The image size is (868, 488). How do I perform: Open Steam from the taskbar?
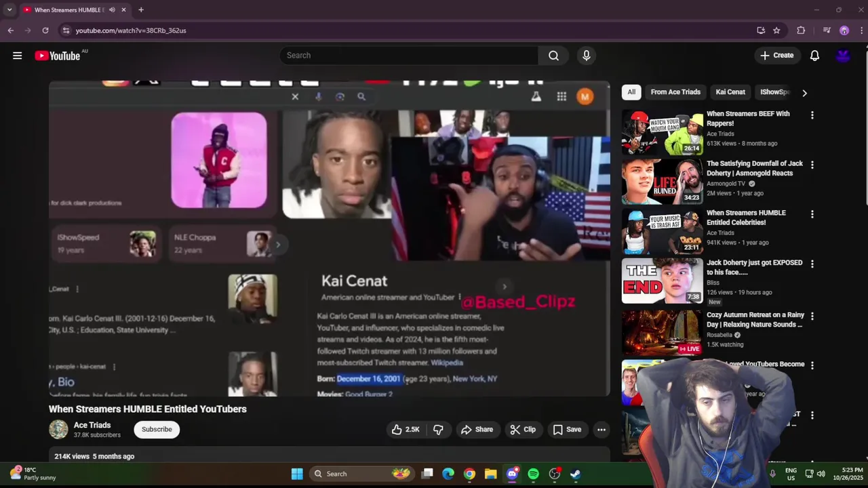pyautogui.click(x=575, y=474)
